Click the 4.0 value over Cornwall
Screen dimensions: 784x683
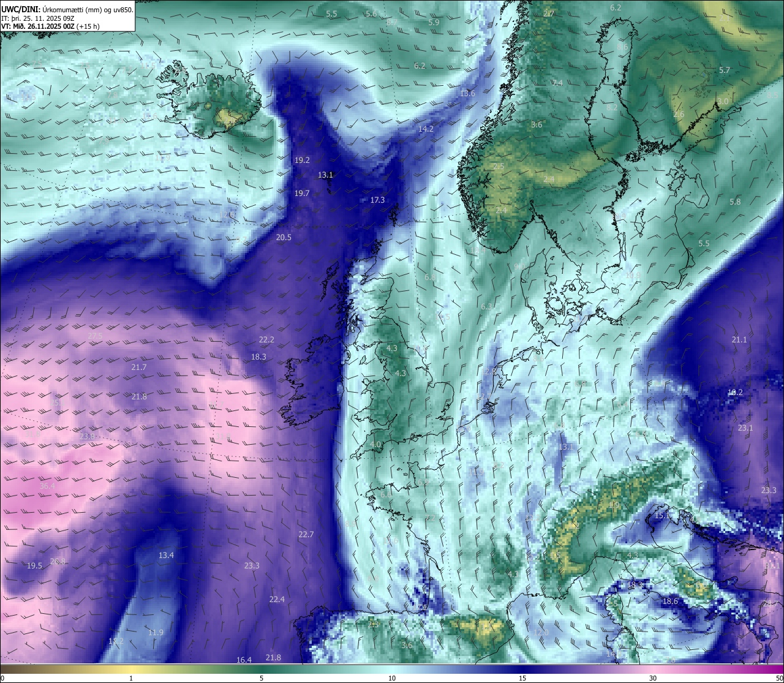375,444
